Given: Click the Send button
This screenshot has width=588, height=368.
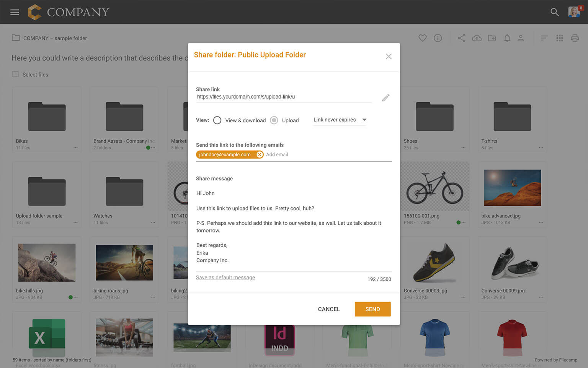Looking at the screenshot, I should [x=372, y=309].
